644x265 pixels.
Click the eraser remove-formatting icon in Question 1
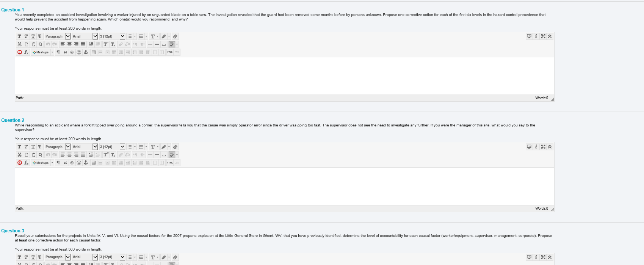coord(175,36)
